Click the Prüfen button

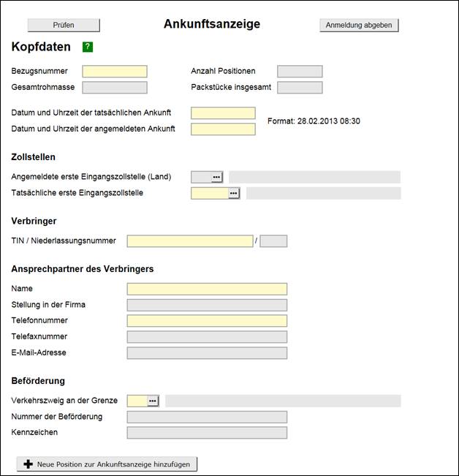[64, 25]
